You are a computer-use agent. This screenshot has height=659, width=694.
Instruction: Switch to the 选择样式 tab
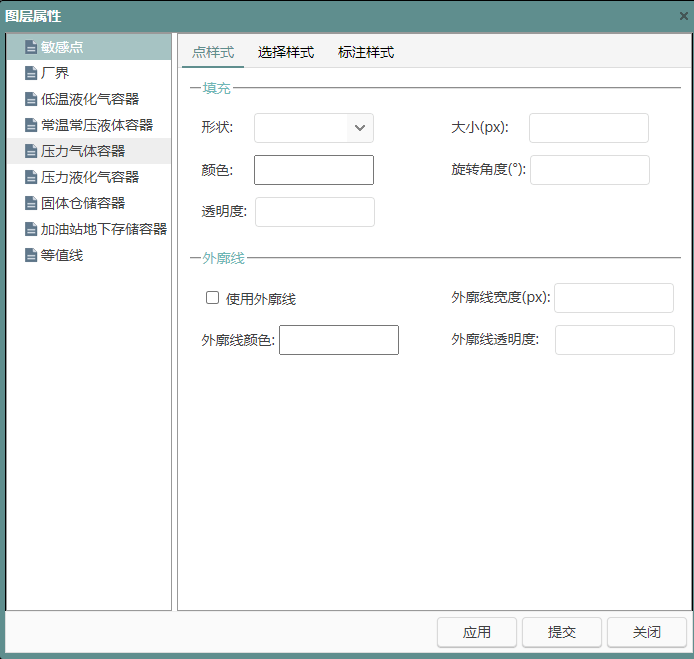pos(286,52)
